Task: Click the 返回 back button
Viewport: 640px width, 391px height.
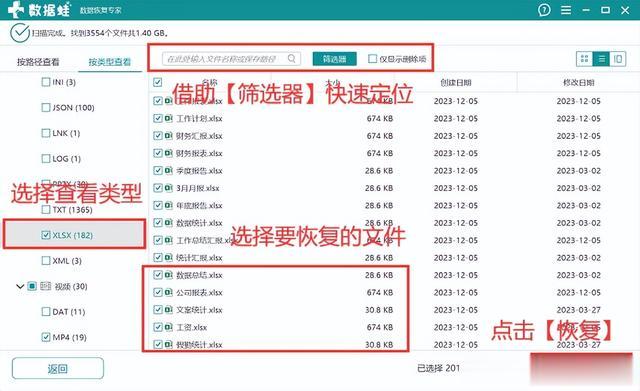Action: pyautogui.click(x=58, y=369)
